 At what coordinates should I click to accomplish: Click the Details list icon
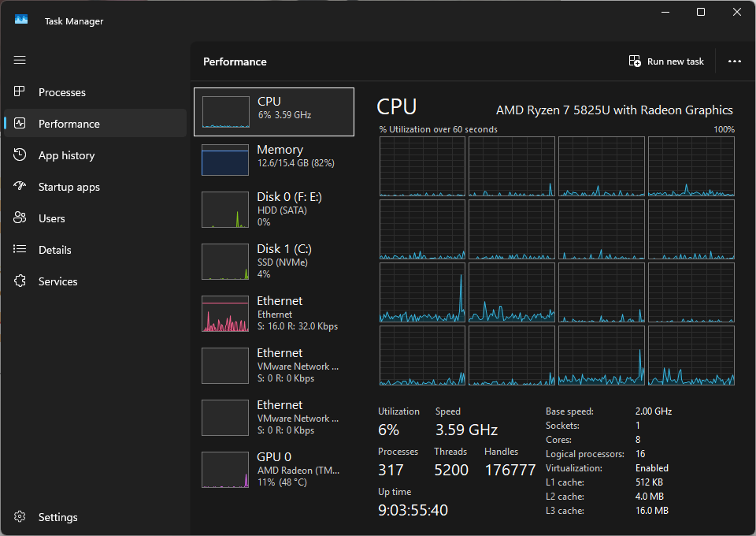tap(20, 249)
